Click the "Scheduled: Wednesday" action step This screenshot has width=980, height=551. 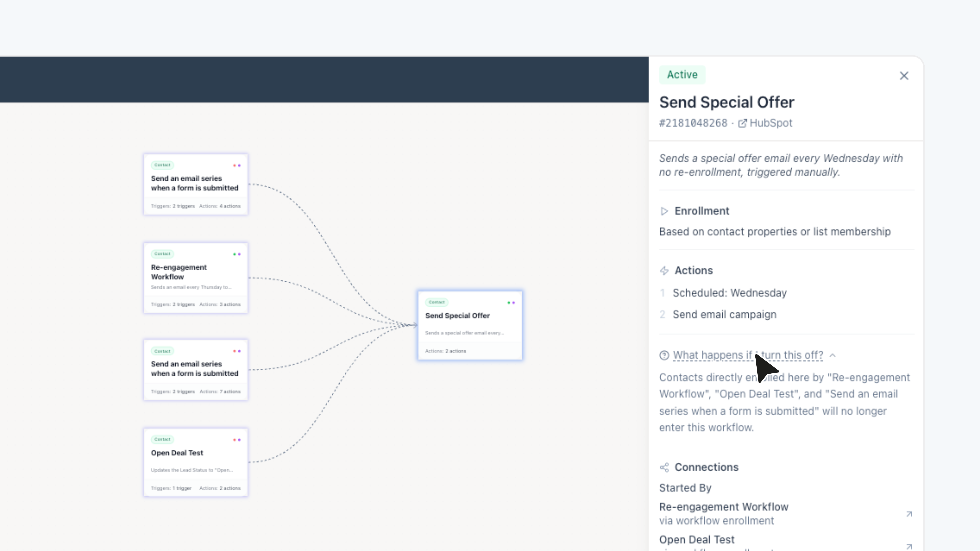[729, 293]
